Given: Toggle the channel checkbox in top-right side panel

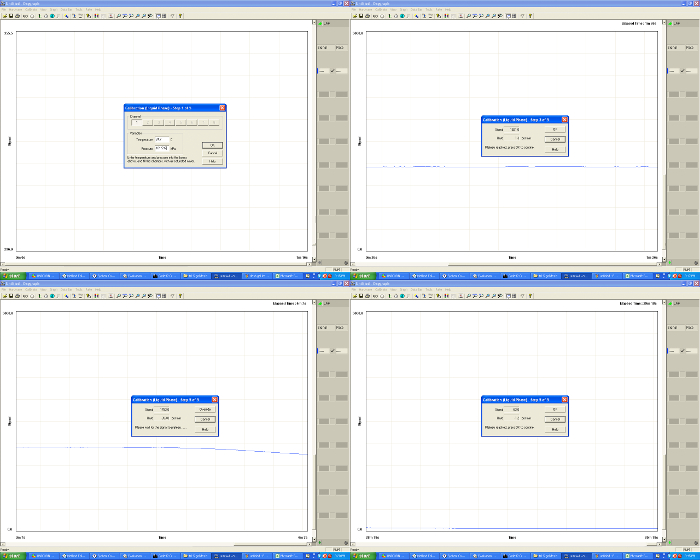Looking at the screenshot, I should tap(683, 71).
